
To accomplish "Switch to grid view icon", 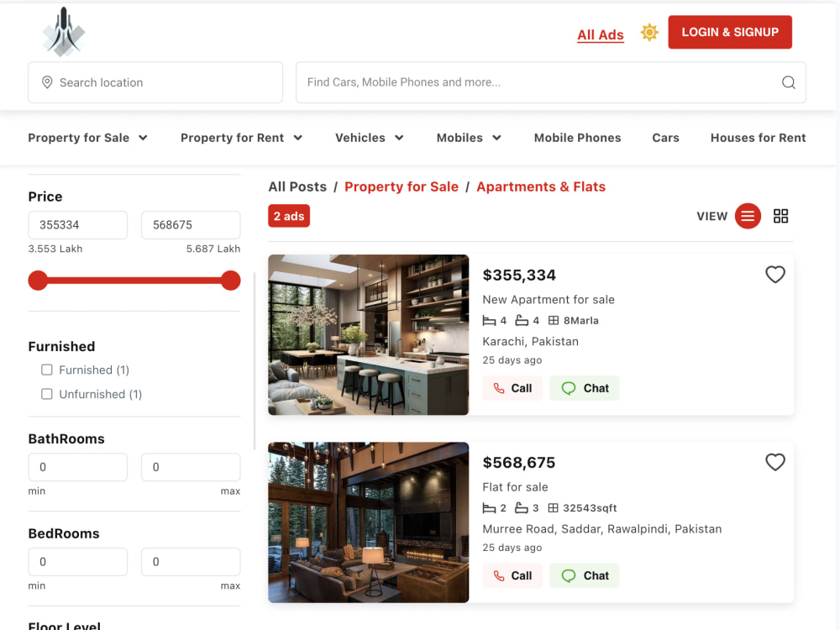I will point(780,216).
